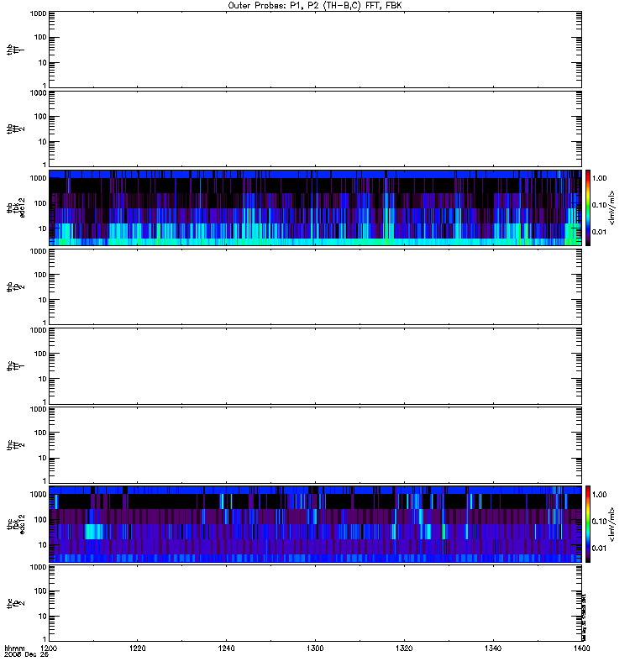
Task: Click the 'thc fff 2' panel axis title
Action: click(x=15, y=445)
